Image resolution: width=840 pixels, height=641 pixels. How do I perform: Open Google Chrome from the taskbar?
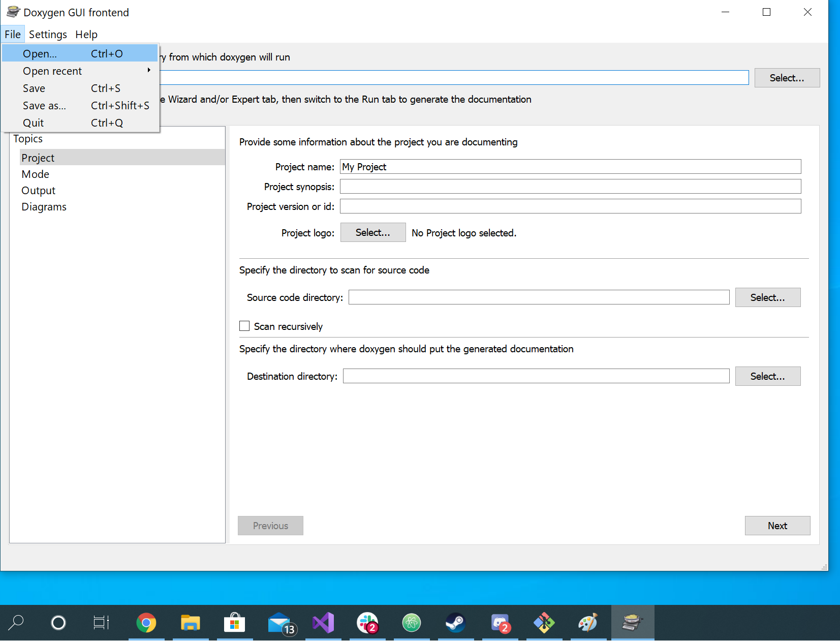pyautogui.click(x=146, y=622)
